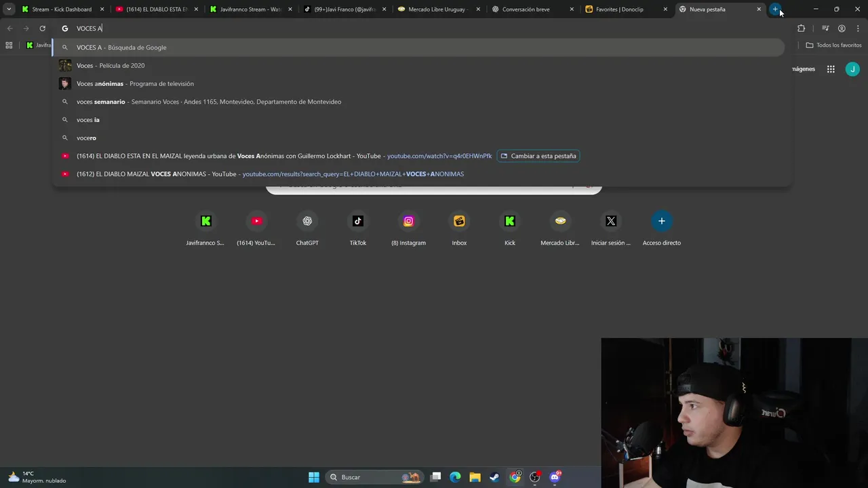868x488 pixels.
Task: Select suggestion vocero
Action: (418, 138)
